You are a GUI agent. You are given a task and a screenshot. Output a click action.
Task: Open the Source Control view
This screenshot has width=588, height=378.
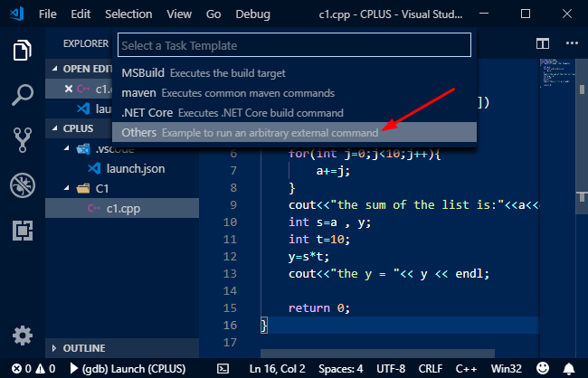(x=22, y=140)
